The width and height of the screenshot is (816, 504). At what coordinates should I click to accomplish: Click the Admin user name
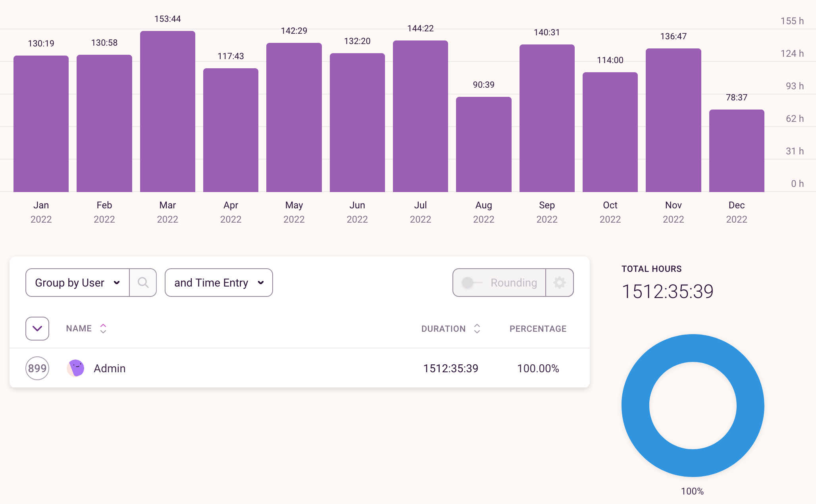click(x=110, y=368)
